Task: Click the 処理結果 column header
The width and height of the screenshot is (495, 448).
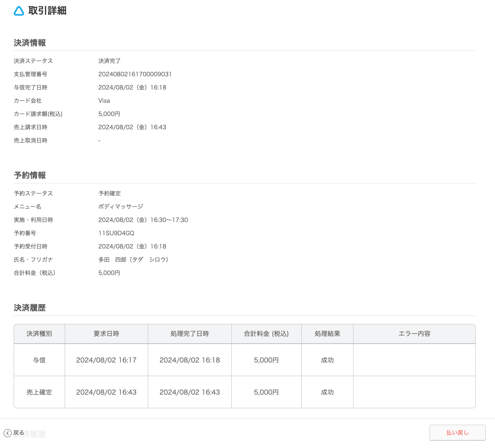Action: [327, 334]
